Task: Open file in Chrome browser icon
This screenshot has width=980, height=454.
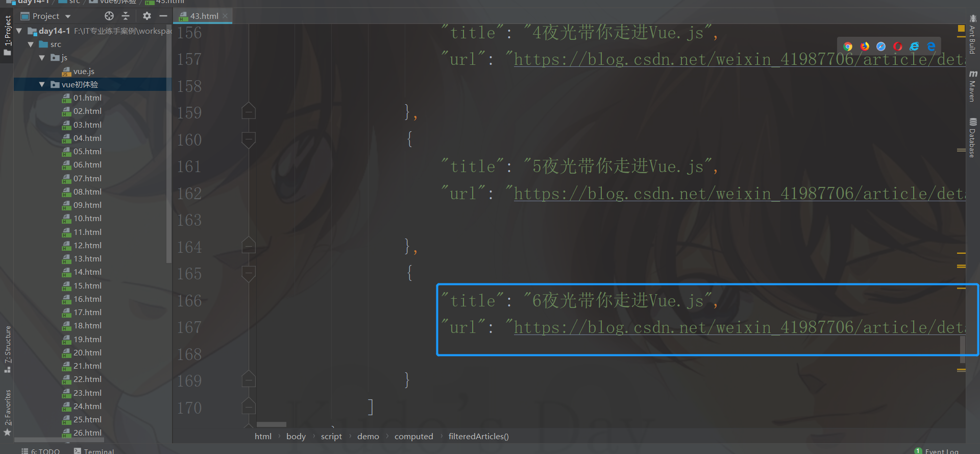Action: pyautogui.click(x=848, y=46)
